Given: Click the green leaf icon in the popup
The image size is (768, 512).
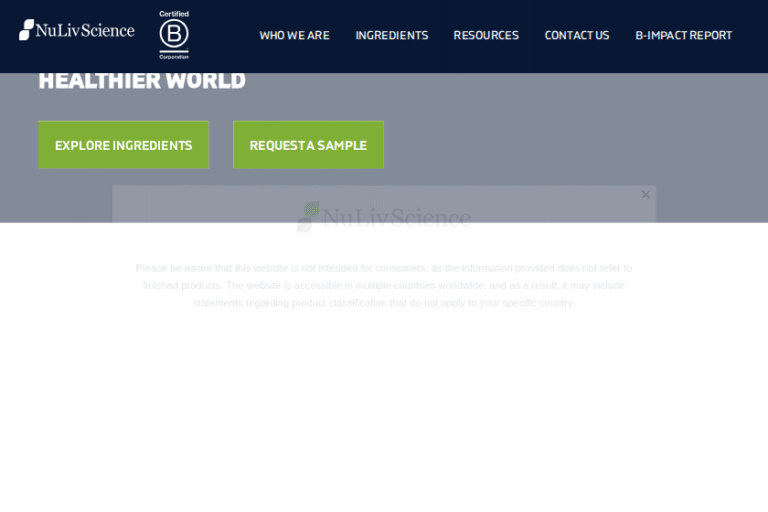Looking at the screenshot, I should (x=309, y=216).
